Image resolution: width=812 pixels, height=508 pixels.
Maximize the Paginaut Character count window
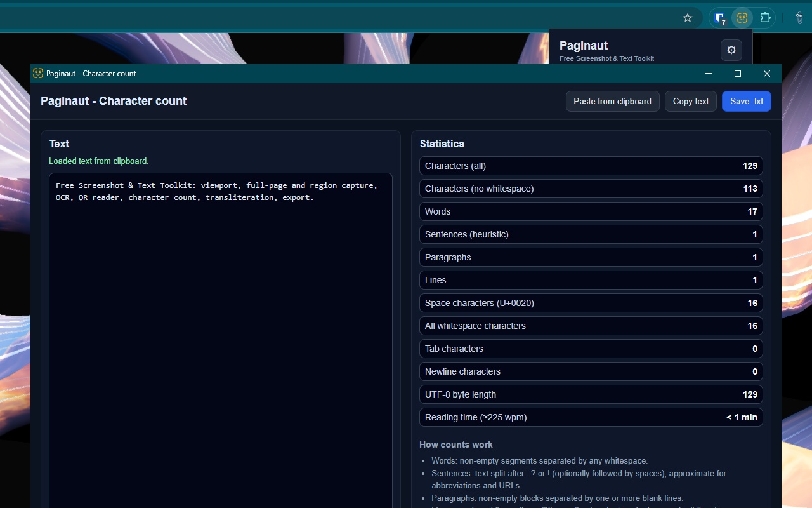click(738, 74)
